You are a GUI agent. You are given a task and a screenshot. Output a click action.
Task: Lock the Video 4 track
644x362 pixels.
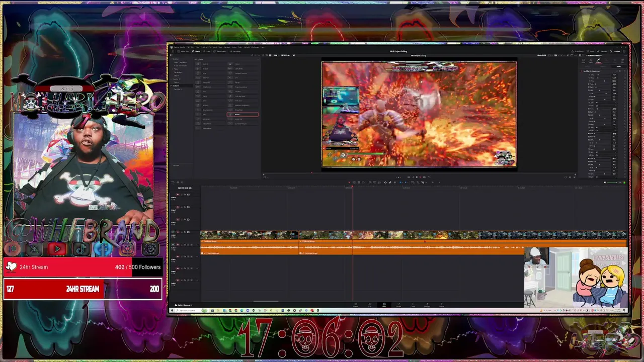click(x=182, y=195)
